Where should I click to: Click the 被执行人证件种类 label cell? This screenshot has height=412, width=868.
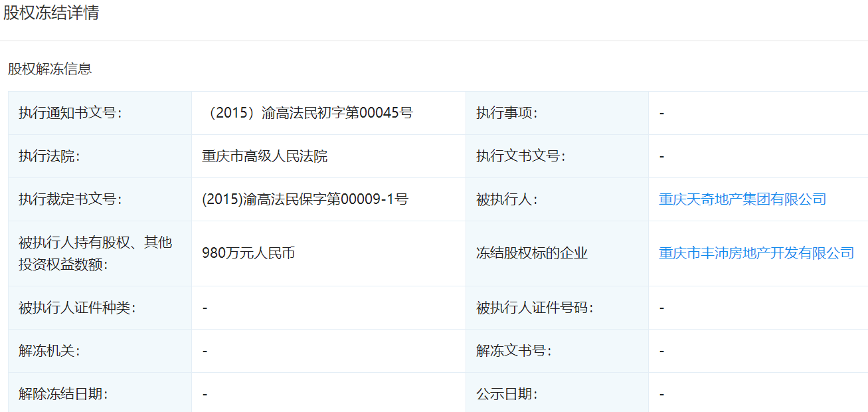(x=100, y=308)
